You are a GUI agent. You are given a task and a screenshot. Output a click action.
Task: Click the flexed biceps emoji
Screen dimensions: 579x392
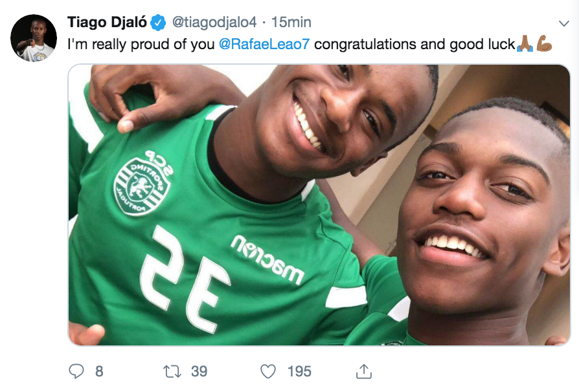(544, 45)
